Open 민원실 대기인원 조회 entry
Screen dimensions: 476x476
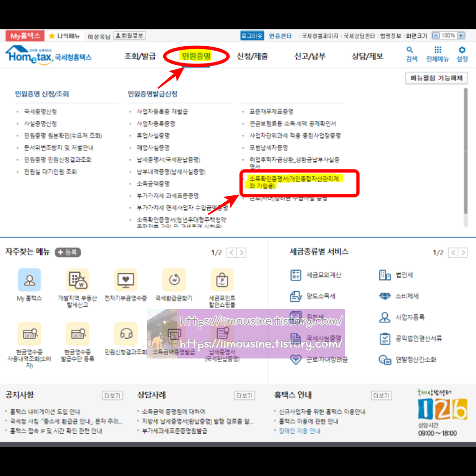coord(51,172)
